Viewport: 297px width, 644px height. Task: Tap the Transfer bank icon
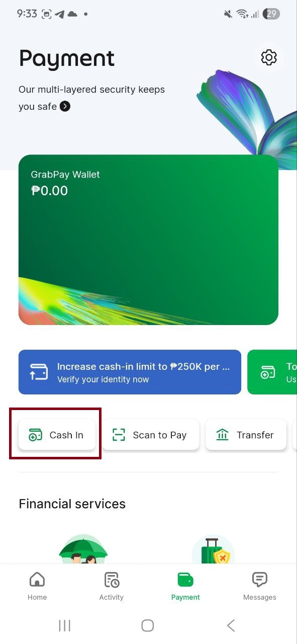pos(222,435)
